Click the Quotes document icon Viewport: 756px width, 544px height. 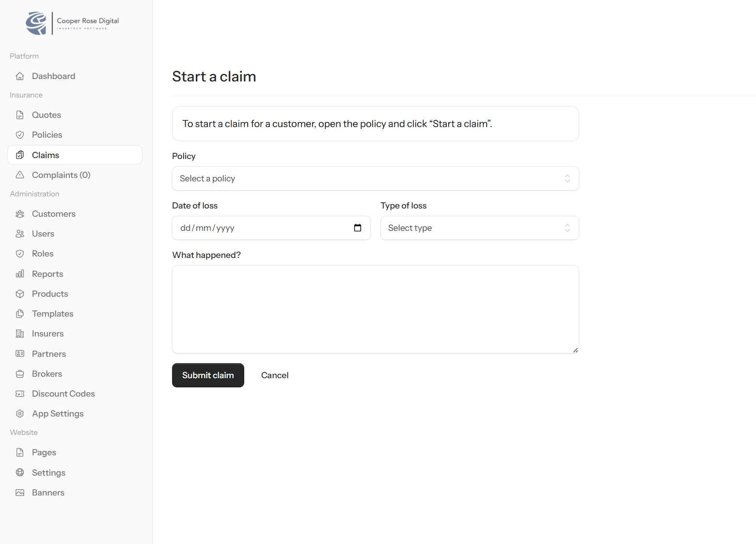click(x=20, y=115)
